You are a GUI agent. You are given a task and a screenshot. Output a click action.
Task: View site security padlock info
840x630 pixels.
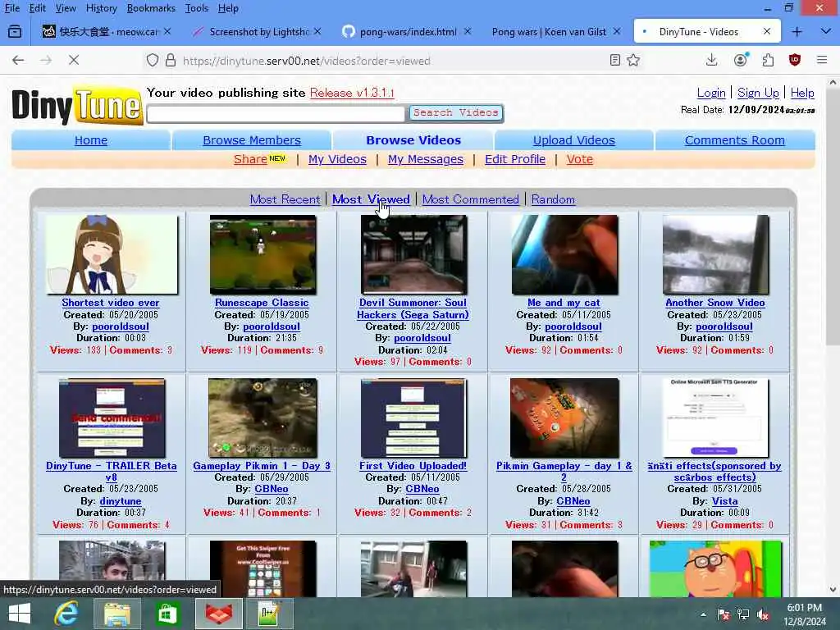pos(171,60)
